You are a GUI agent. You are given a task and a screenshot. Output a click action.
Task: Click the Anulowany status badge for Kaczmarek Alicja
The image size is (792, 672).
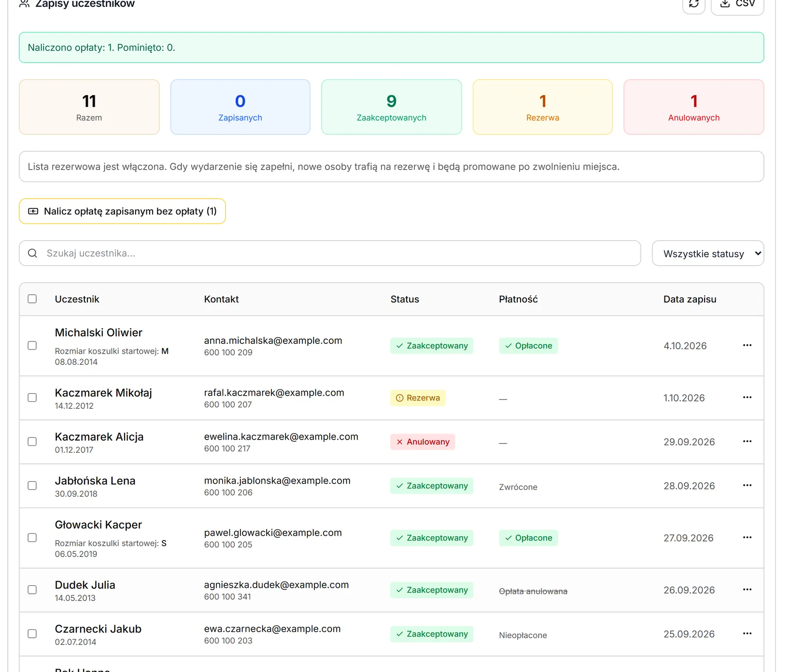(423, 442)
